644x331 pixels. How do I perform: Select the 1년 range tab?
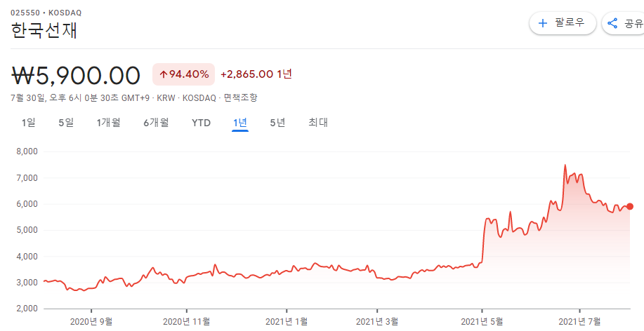click(240, 123)
